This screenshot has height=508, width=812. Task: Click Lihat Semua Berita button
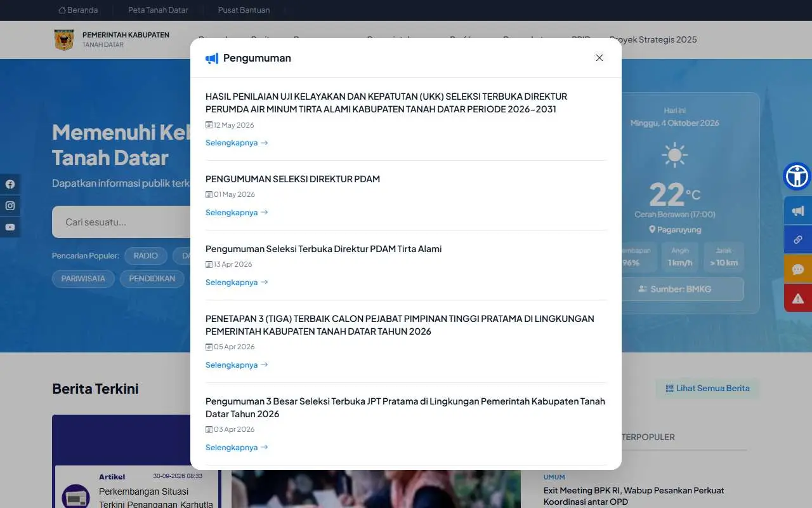707,389
